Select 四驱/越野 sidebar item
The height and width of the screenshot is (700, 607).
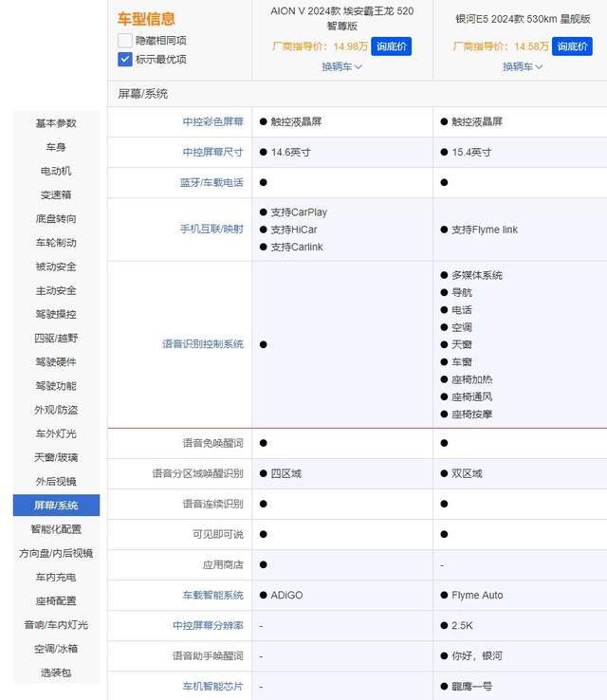[56, 338]
